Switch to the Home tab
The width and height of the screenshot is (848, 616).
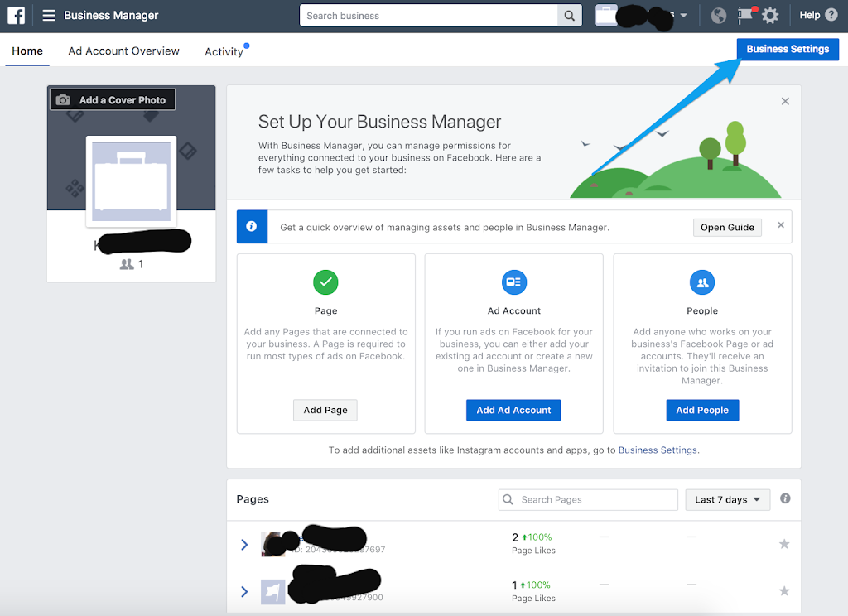[27, 51]
